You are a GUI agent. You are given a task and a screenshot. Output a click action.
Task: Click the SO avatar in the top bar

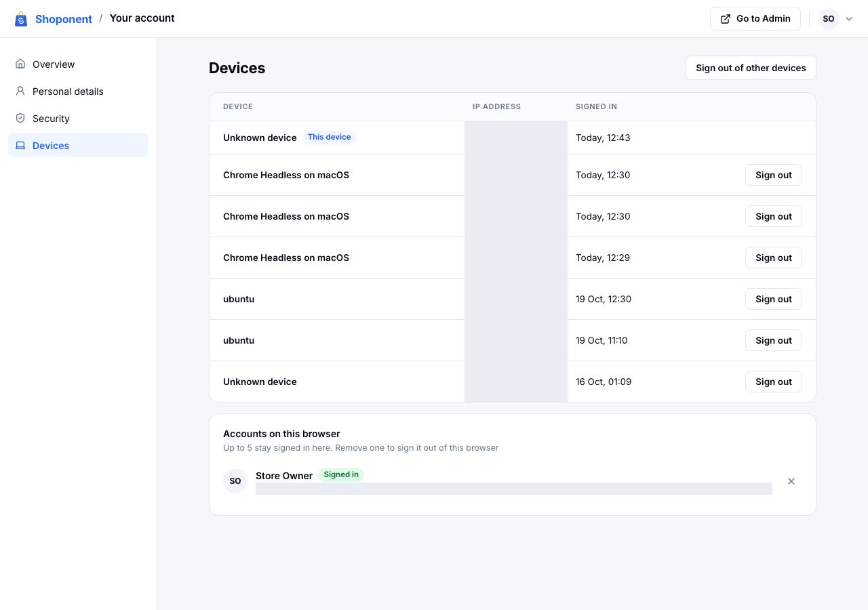[829, 19]
